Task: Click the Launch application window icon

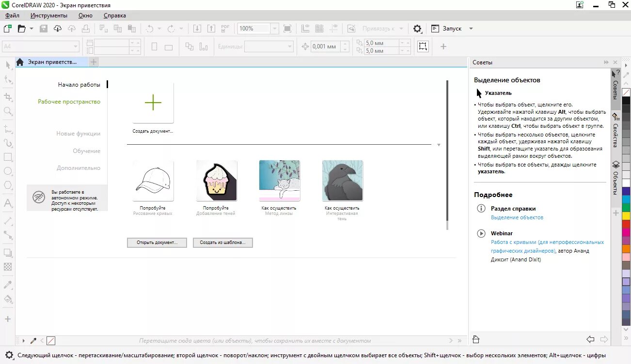Action: (x=435, y=29)
